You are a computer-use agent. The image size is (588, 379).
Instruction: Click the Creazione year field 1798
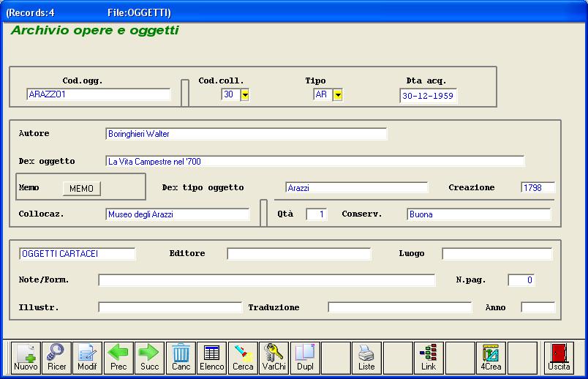[x=538, y=187]
